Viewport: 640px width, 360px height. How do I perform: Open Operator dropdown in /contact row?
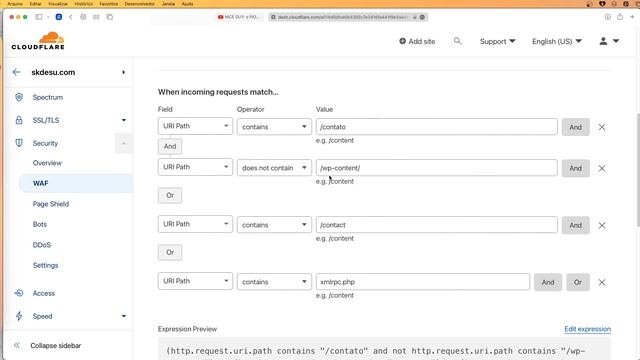[x=274, y=224]
